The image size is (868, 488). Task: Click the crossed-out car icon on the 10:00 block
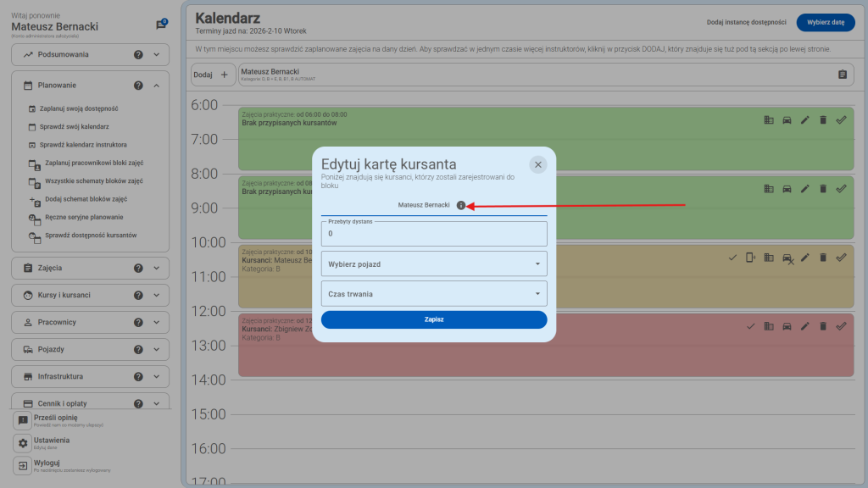pyautogui.click(x=787, y=257)
